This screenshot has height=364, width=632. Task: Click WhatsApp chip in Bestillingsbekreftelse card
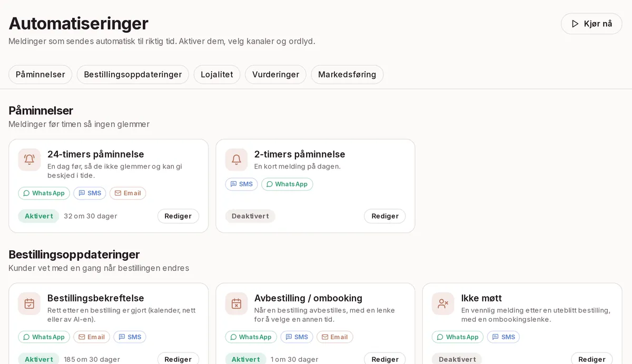(x=44, y=337)
